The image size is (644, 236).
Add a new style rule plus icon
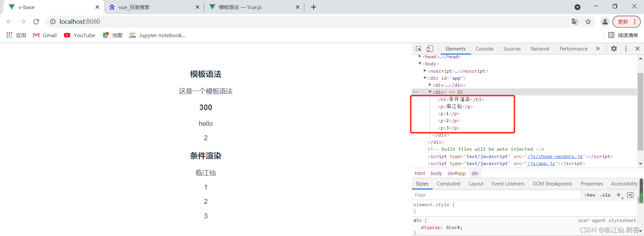[619, 195]
